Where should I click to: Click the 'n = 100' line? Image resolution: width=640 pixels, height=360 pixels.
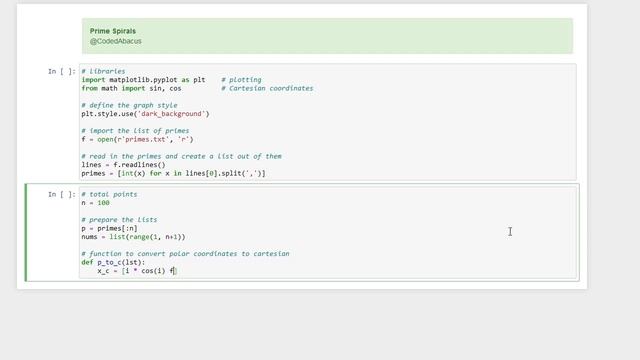[96, 203]
